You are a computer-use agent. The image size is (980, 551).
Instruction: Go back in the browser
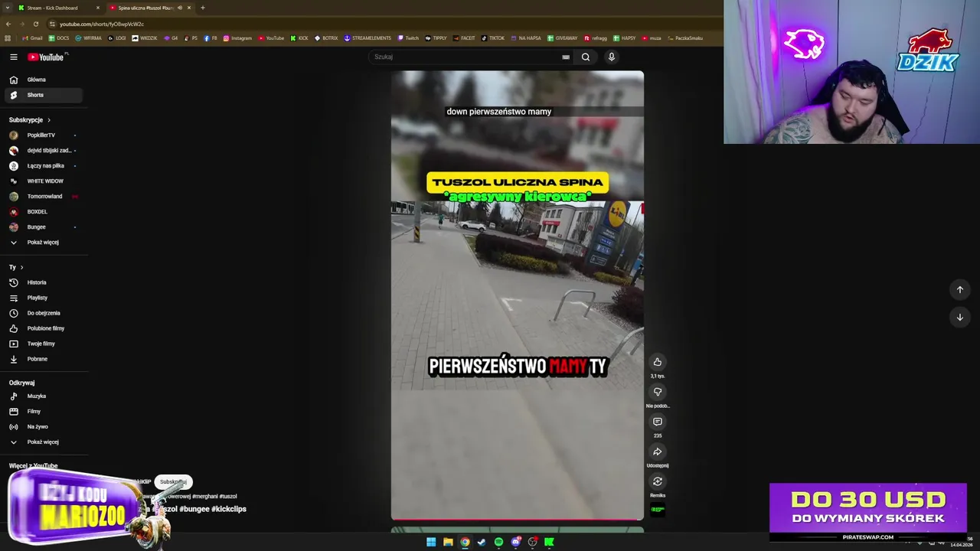click(x=8, y=24)
